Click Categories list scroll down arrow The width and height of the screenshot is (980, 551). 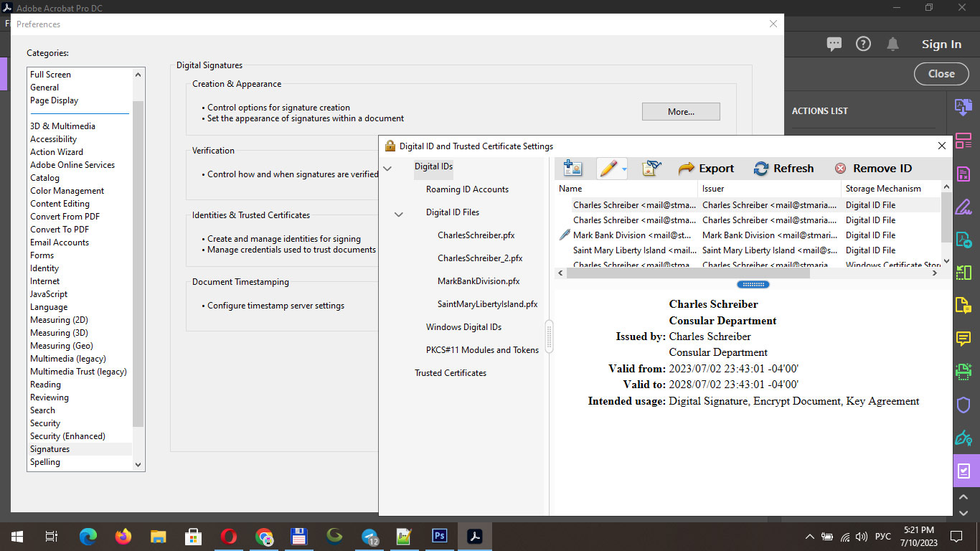138,465
